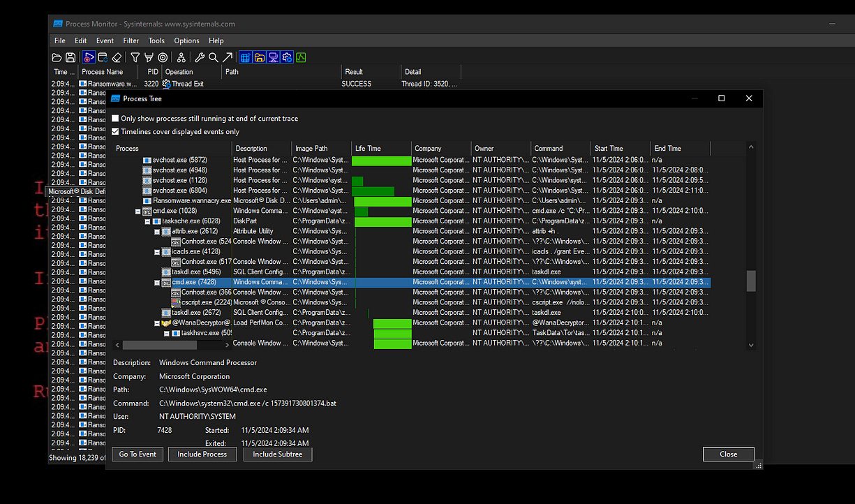Toggle Show Process and Thread Activity icon

287,57
